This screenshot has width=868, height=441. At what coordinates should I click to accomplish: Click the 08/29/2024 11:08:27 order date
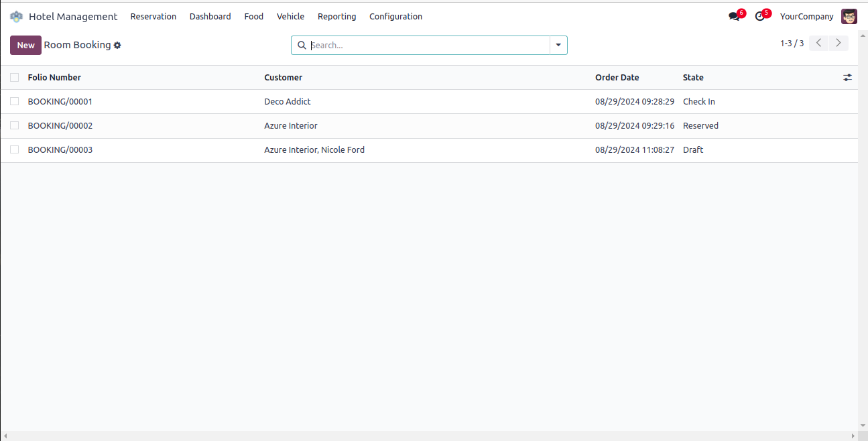(x=635, y=150)
